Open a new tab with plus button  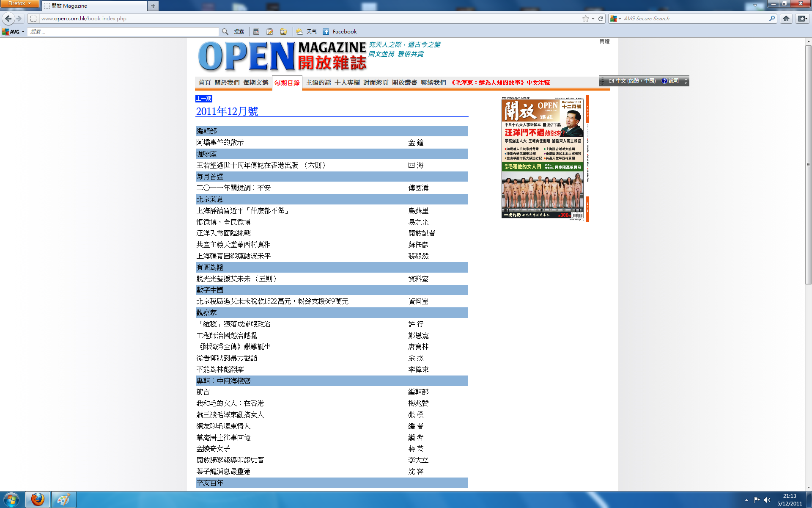153,6
